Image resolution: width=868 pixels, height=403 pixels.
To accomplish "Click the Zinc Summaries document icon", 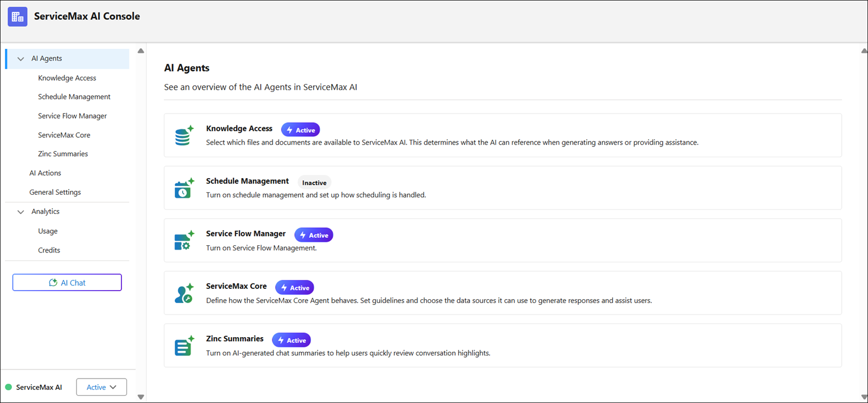I will tap(184, 346).
